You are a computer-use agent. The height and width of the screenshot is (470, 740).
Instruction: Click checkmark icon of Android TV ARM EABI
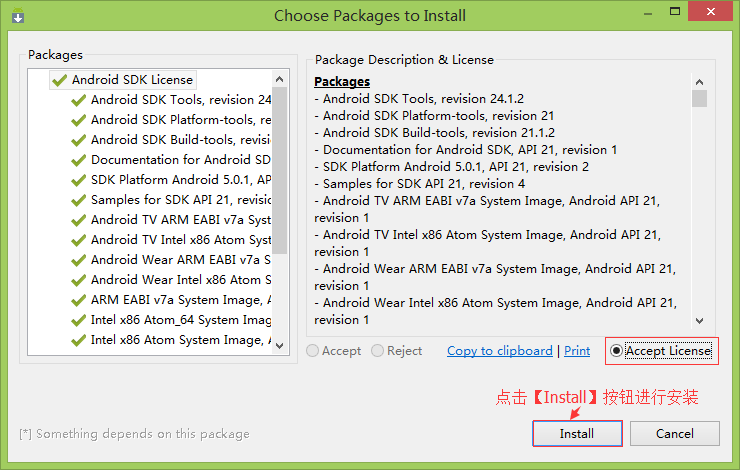point(78,220)
